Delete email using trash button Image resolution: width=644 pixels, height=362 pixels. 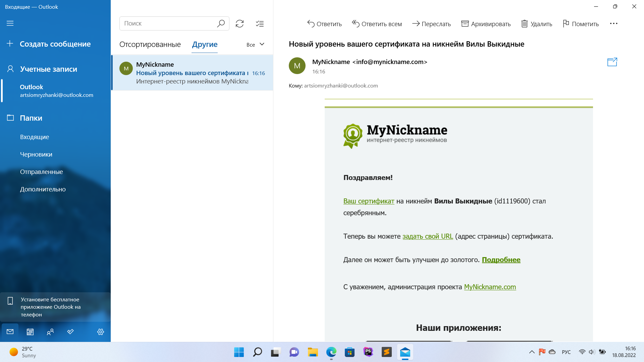pyautogui.click(x=537, y=24)
